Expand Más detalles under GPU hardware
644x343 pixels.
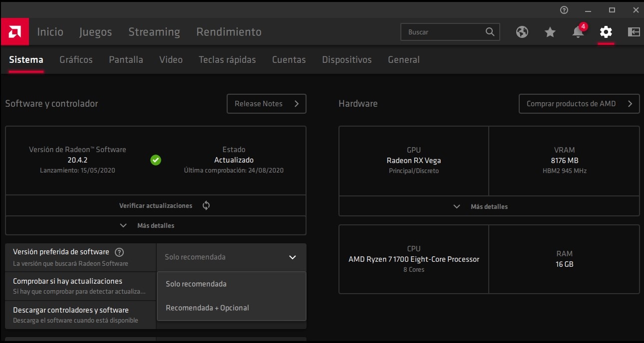(489, 206)
